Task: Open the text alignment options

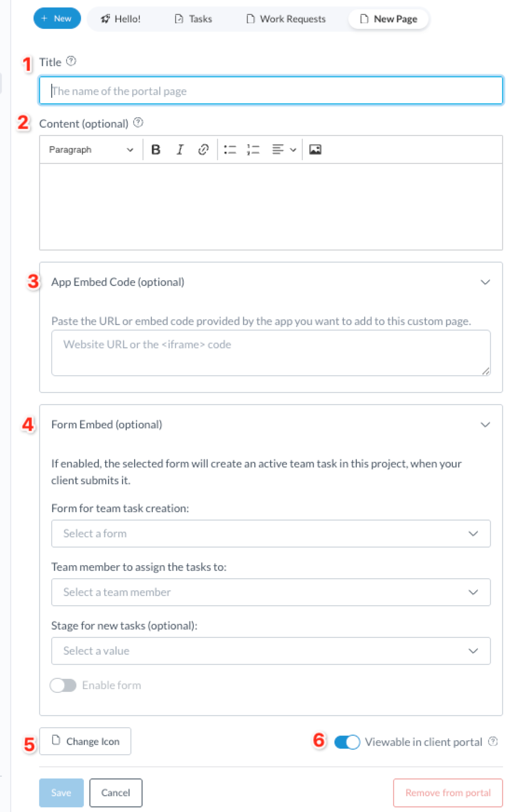Action: coord(284,149)
